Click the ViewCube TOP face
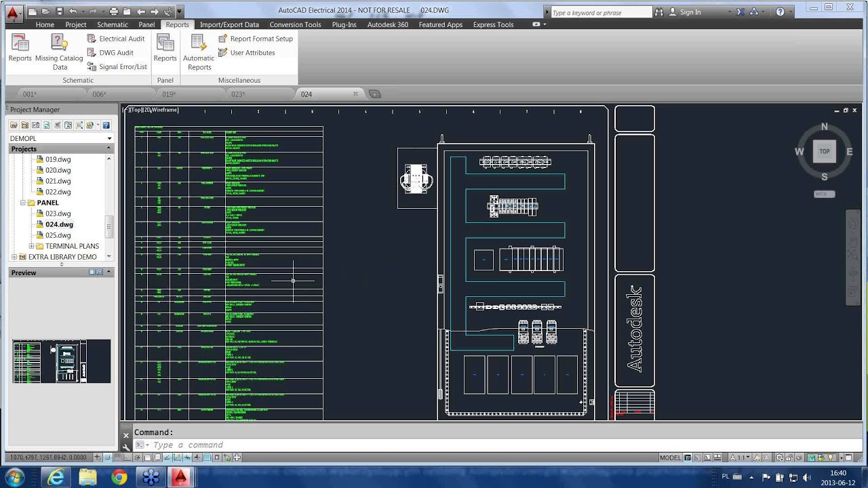 (825, 151)
